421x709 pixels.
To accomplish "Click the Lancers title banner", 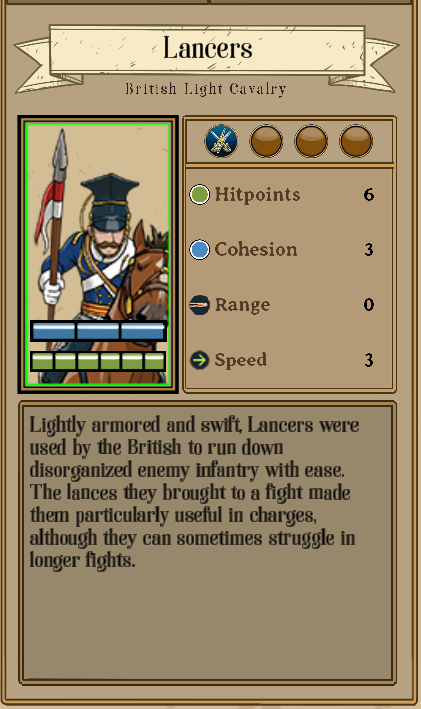I will (x=207, y=50).
